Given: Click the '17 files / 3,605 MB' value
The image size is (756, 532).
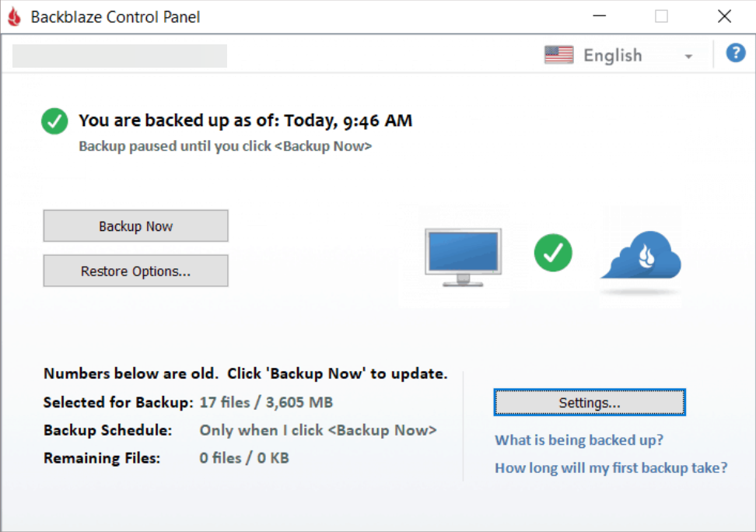Looking at the screenshot, I should point(266,402).
